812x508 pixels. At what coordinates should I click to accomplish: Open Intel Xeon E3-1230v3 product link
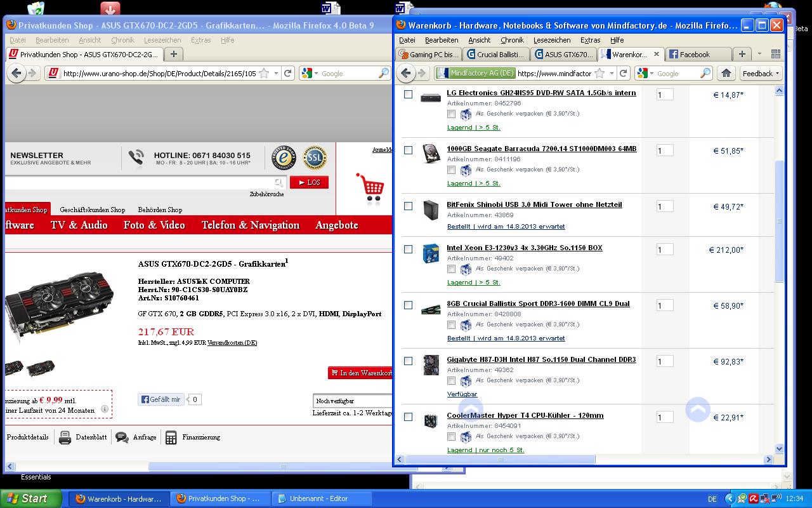(525, 248)
